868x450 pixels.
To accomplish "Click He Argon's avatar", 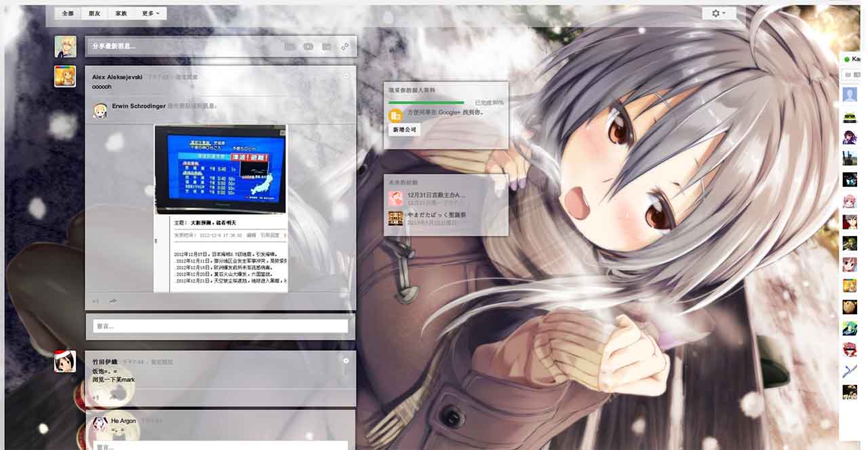I will [x=100, y=424].
